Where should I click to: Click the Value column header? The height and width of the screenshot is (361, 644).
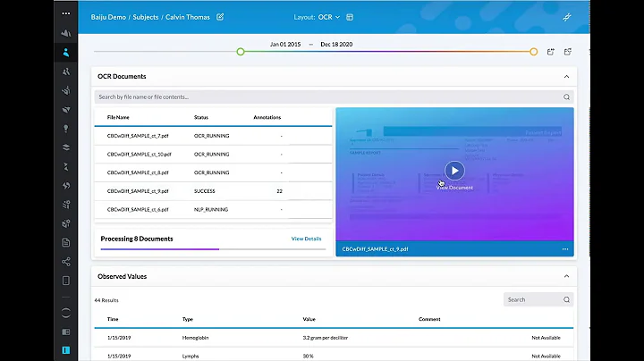[x=309, y=319]
